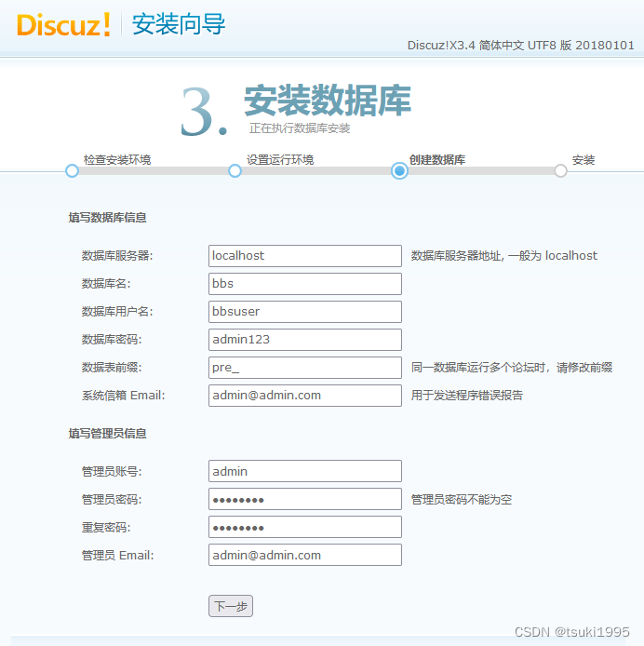Click the 数据库服务器 localhost input field

click(x=305, y=256)
